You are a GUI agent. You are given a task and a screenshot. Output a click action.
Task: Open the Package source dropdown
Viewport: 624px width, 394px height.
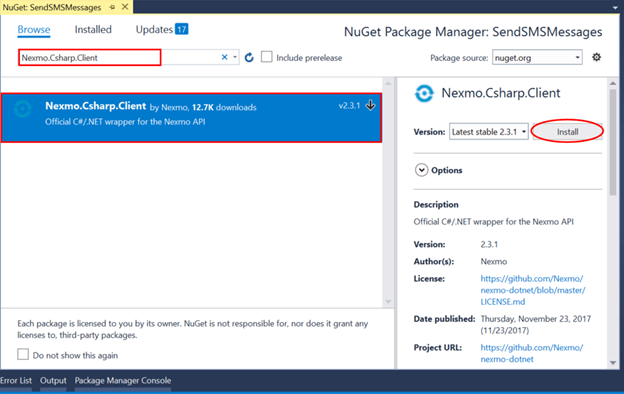point(537,58)
